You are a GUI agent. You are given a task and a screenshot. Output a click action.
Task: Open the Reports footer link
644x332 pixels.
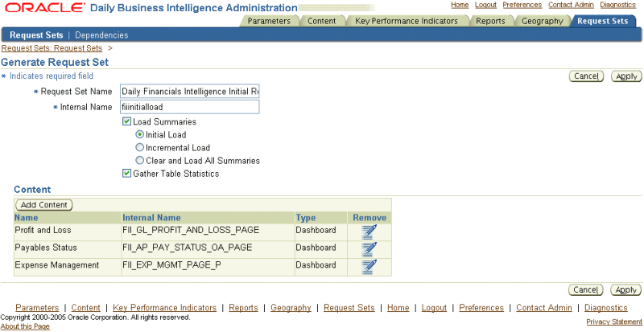pyautogui.click(x=244, y=308)
